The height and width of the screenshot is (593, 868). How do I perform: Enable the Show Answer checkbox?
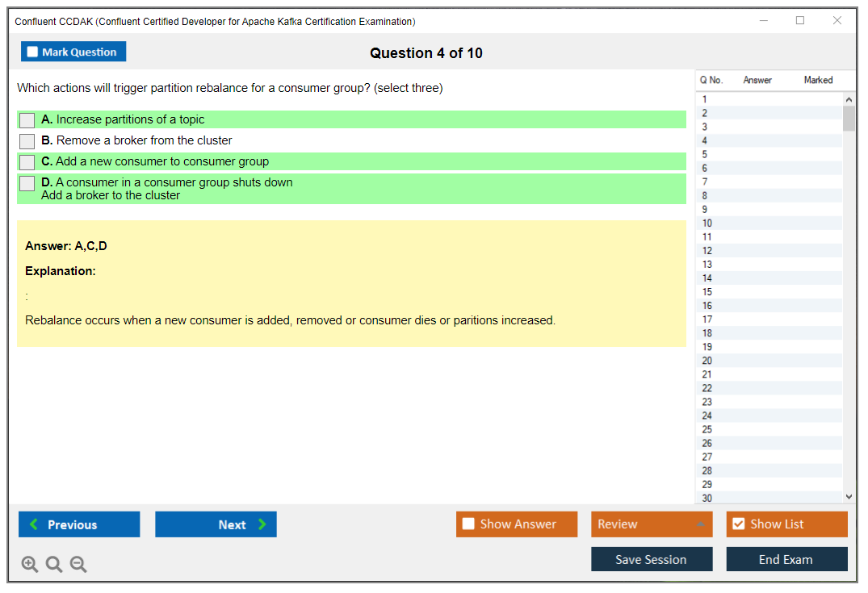[x=468, y=524]
